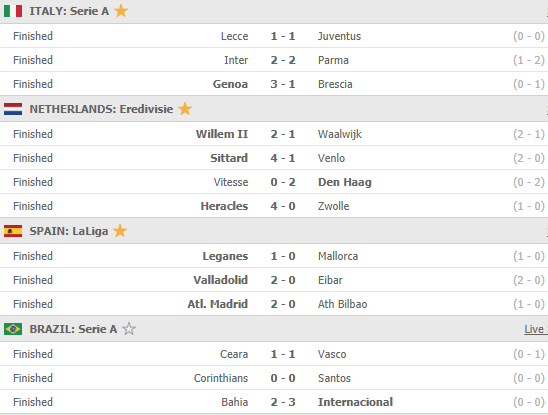The image size is (548, 415).
Task: Click the Brazil flag icon
Action: pos(13,329)
